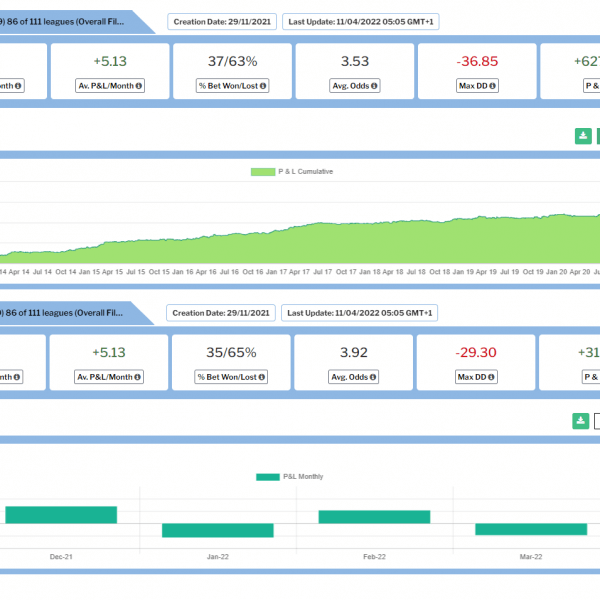This screenshot has height=600, width=600.
Task: Open info icon on top % Bet Won/Lost label
Action: [263, 86]
